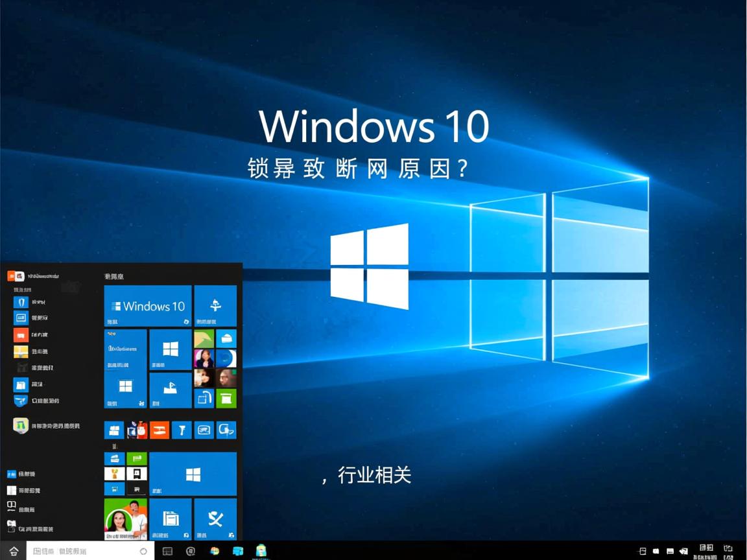Click the Task View icon on the taskbar
Image resolution: width=747 pixels, height=560 pixels.
point(167,551)
